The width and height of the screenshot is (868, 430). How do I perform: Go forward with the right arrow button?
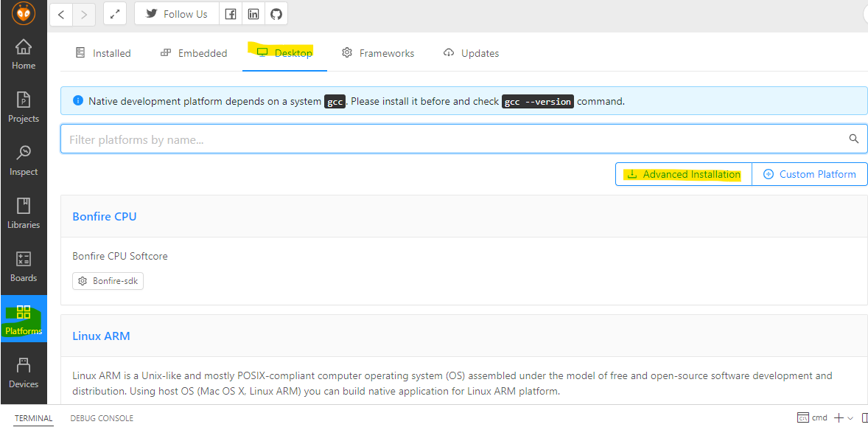pos(83,15)
